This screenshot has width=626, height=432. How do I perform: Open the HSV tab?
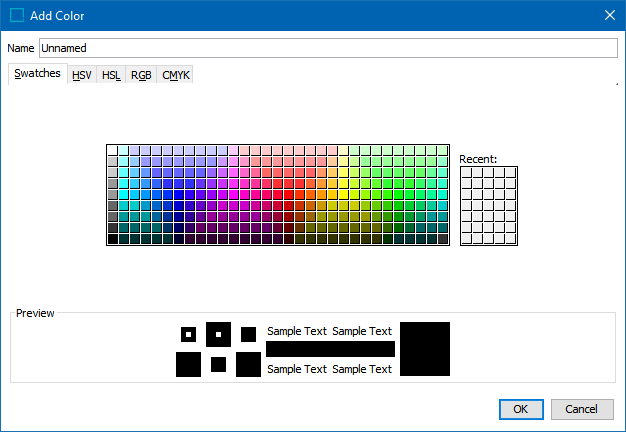click(x=82, y=75)
